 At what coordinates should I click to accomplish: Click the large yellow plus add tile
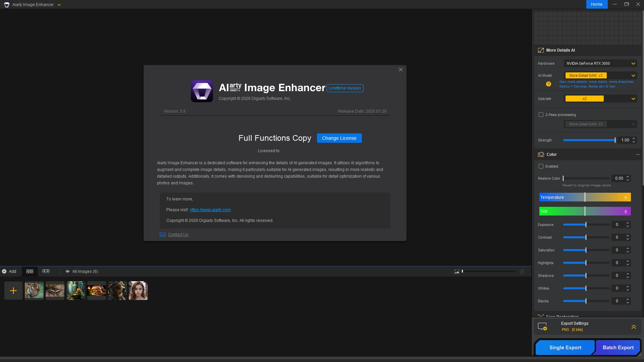pos(13,291)
